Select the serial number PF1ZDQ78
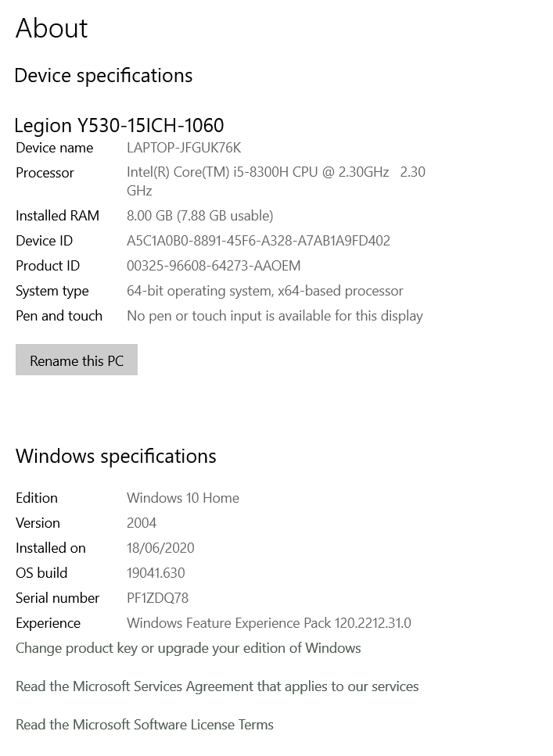The width and height of the screenshot is (553, 756). pos(157,598)
